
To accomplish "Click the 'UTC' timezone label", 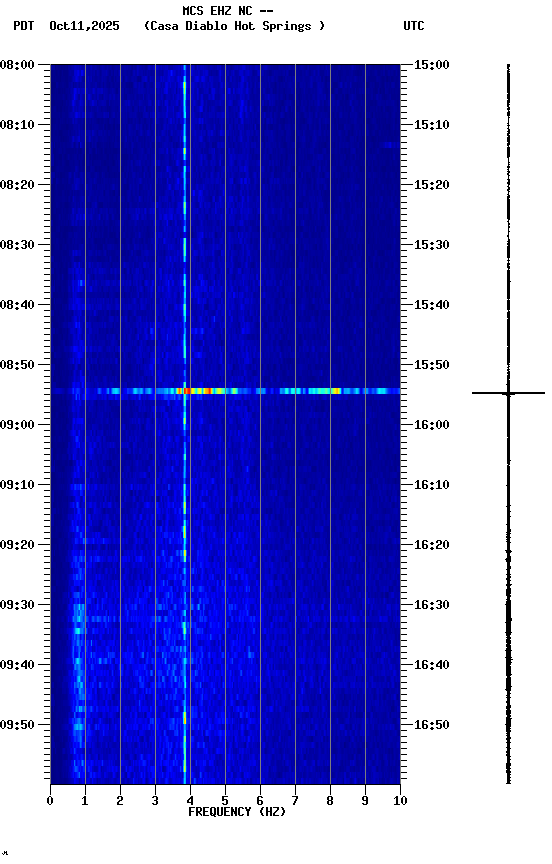I will pos(414,26).
